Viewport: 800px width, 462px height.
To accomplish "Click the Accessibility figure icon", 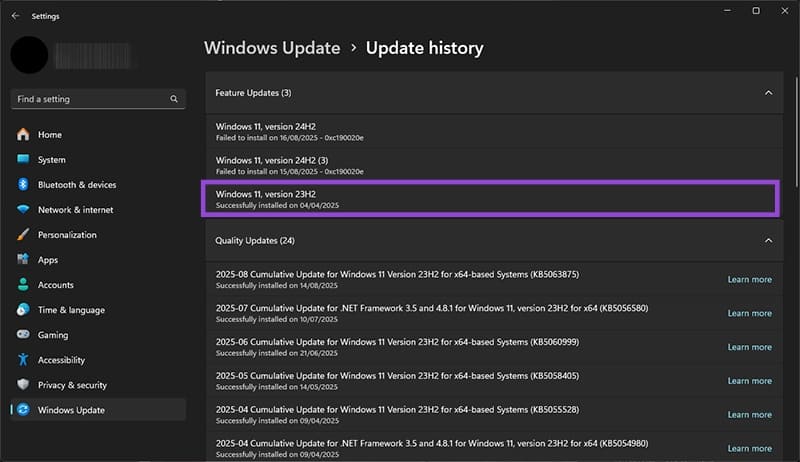I will (23, 360).
